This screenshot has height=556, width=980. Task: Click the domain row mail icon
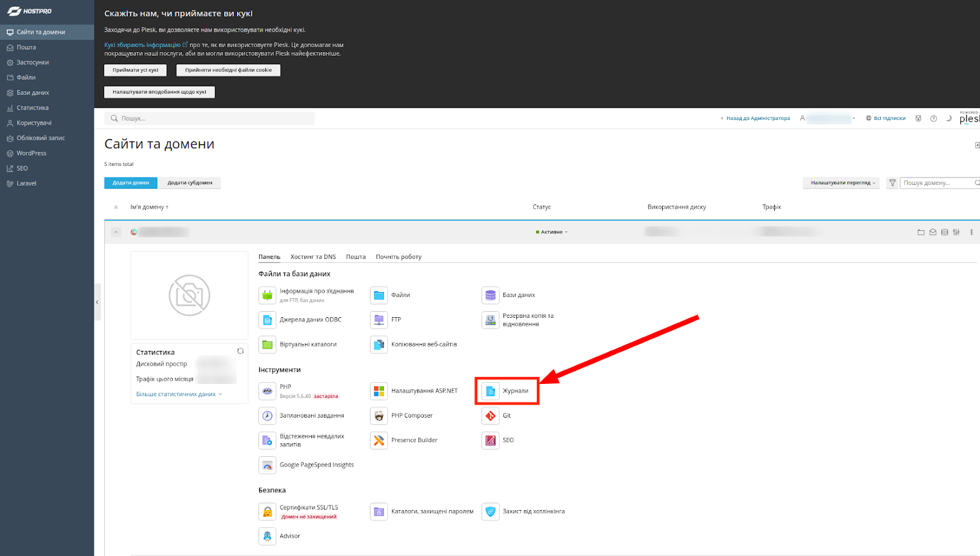click(933, 232)
